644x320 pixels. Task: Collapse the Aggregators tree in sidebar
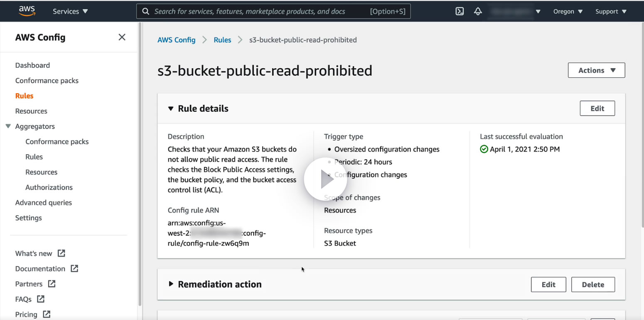(8, 126)
